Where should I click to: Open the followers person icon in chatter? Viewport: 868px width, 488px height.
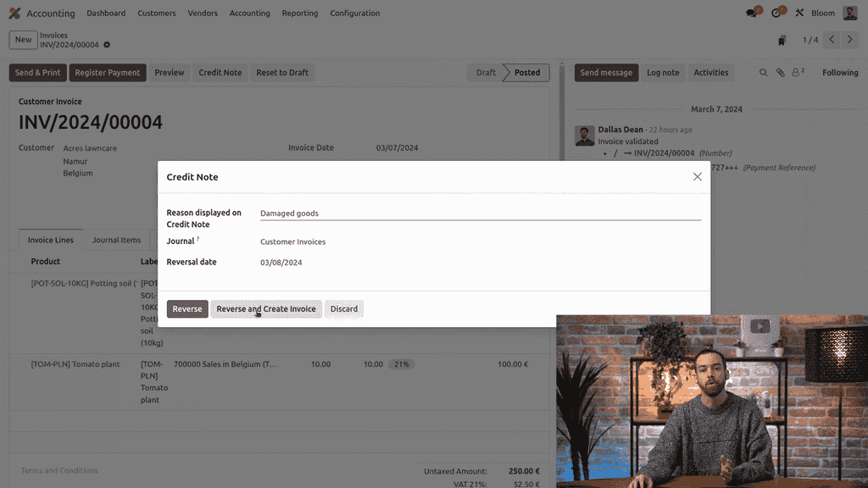(x=797, y=73)
